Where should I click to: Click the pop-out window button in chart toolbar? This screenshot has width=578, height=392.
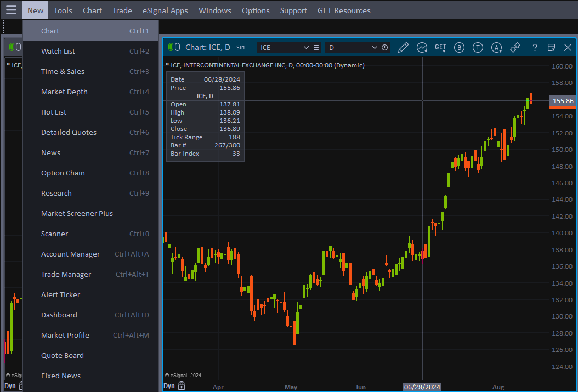tap(551, 48)
